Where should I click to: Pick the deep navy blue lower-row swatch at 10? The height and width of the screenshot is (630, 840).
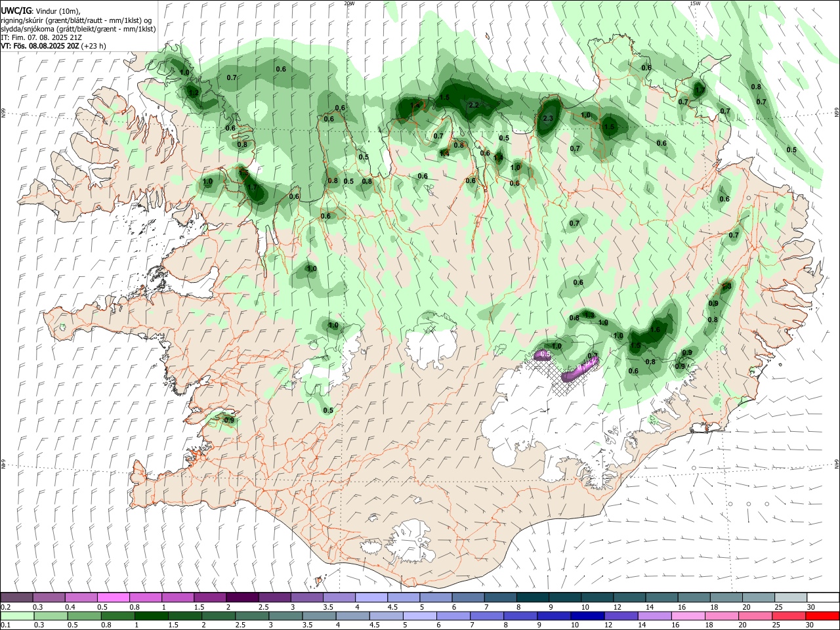tap(587, 616)
